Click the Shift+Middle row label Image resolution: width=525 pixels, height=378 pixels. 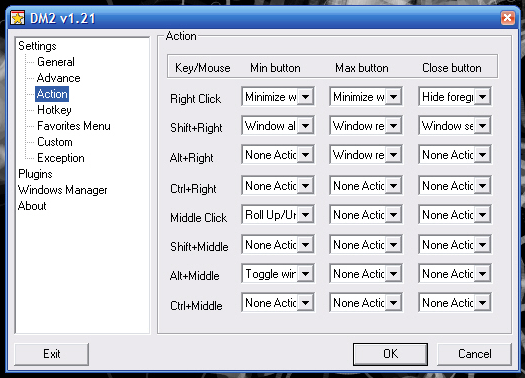(199, 247)
